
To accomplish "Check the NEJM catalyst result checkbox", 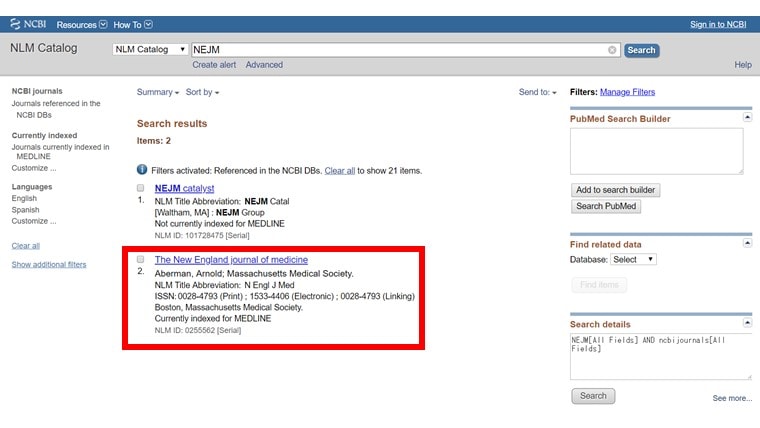I will pos(141,188).
